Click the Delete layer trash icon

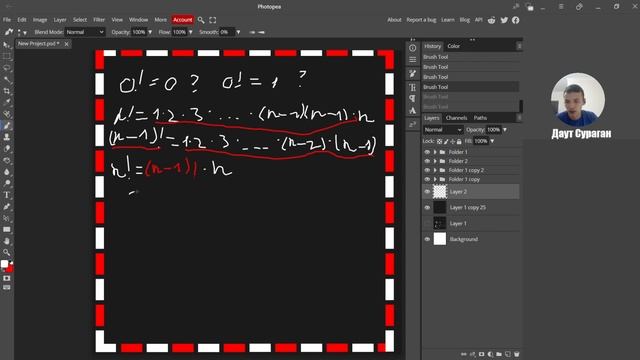(516, 354)
